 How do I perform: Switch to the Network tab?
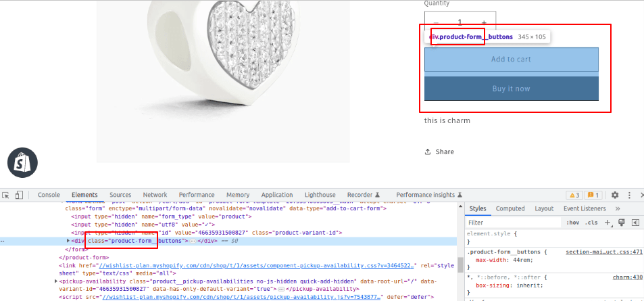coord(155,195)
